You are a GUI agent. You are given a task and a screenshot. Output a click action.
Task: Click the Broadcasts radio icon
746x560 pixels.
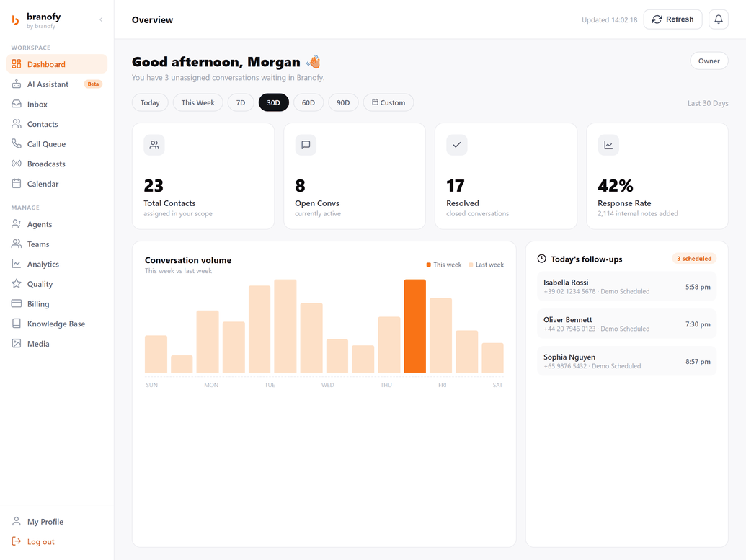(x=17, y=164)
